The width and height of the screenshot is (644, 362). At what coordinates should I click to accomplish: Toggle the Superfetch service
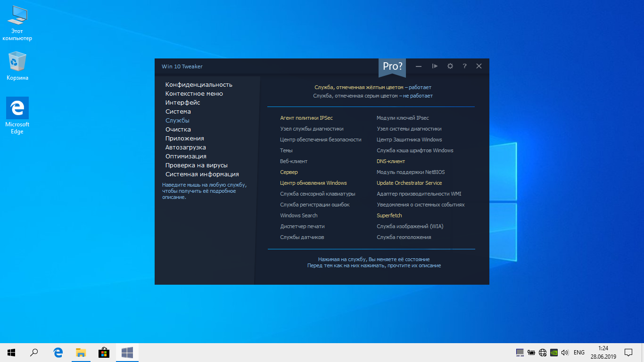coord(389,215)
